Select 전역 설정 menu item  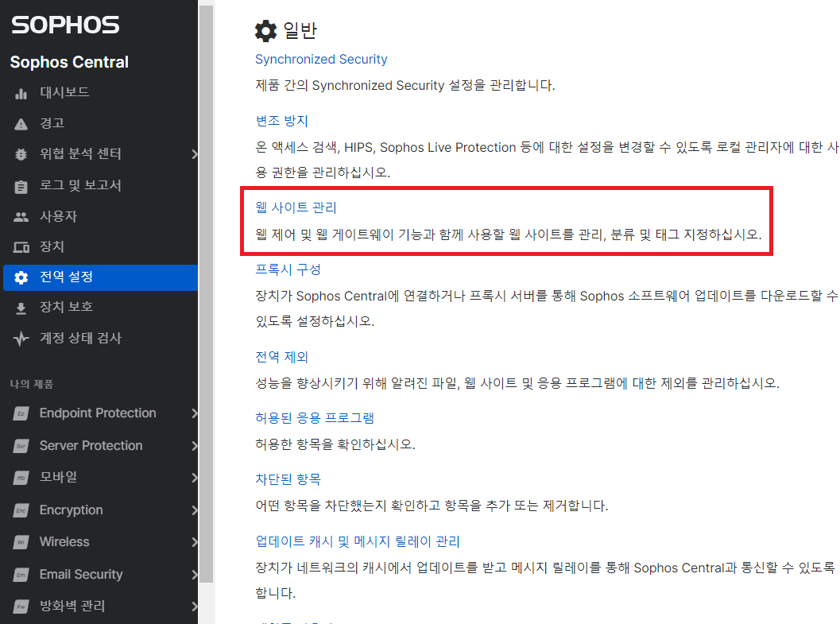pyautogui.click(x=100, y=277)
